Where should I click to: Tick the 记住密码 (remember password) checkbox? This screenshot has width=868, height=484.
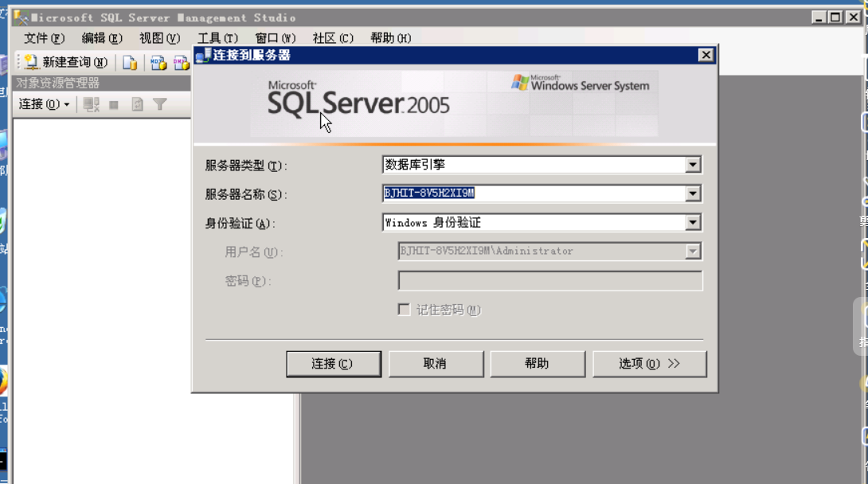coord(404,309)
